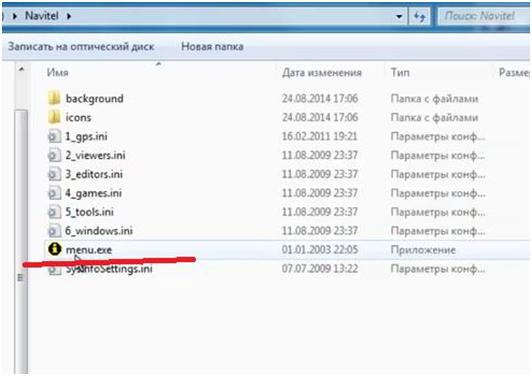Viewport: 532px width, 376px height.
Task: Click the type cell of background folder
Action: pyautogui.click(x=435, y=99)
